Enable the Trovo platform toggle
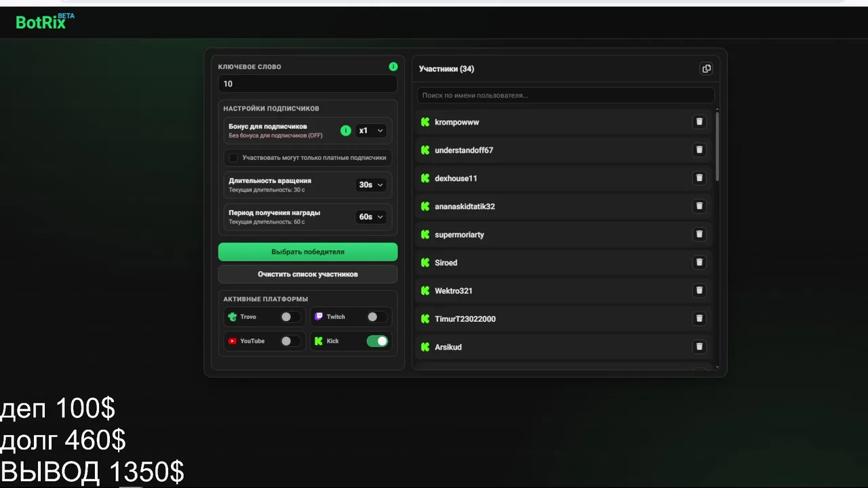This screenshot has width=868, height=488. pos(290,317)
